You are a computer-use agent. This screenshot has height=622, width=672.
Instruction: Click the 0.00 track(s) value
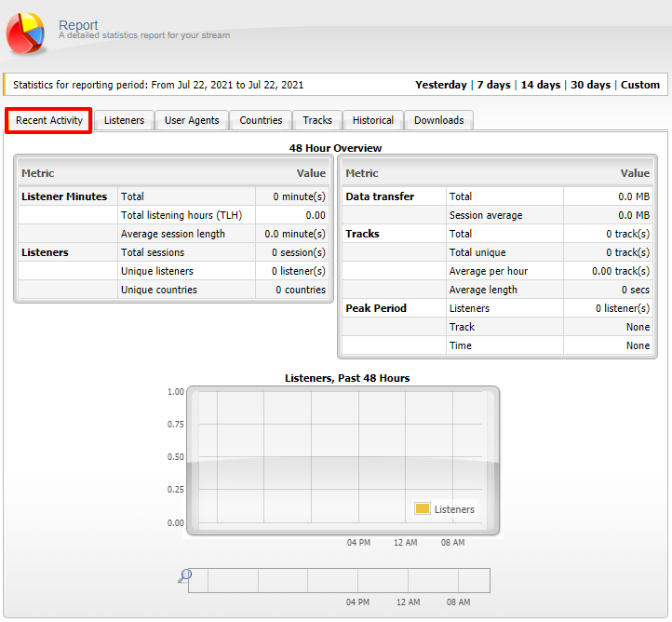[x=621, y=271]
